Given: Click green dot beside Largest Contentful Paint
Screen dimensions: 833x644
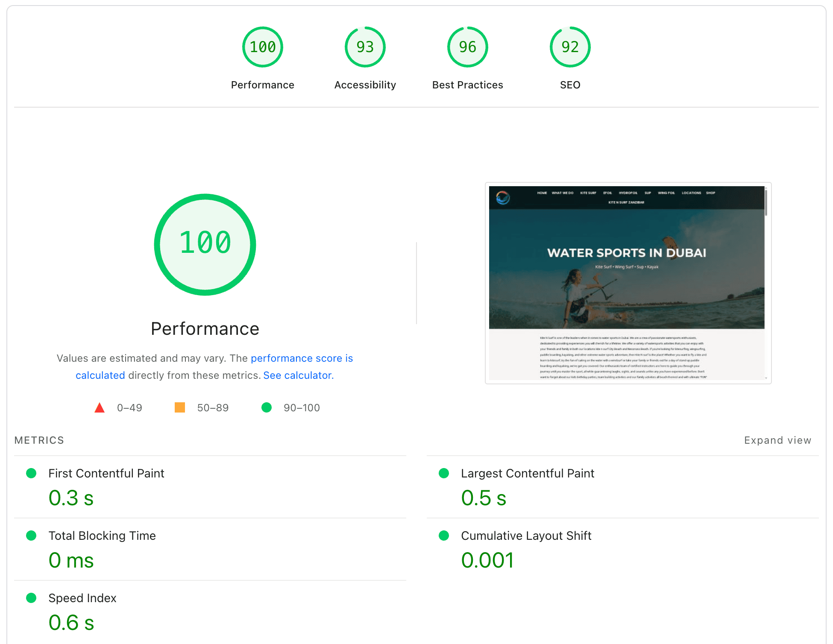Looking at the screenshot, I should point(444,473).
